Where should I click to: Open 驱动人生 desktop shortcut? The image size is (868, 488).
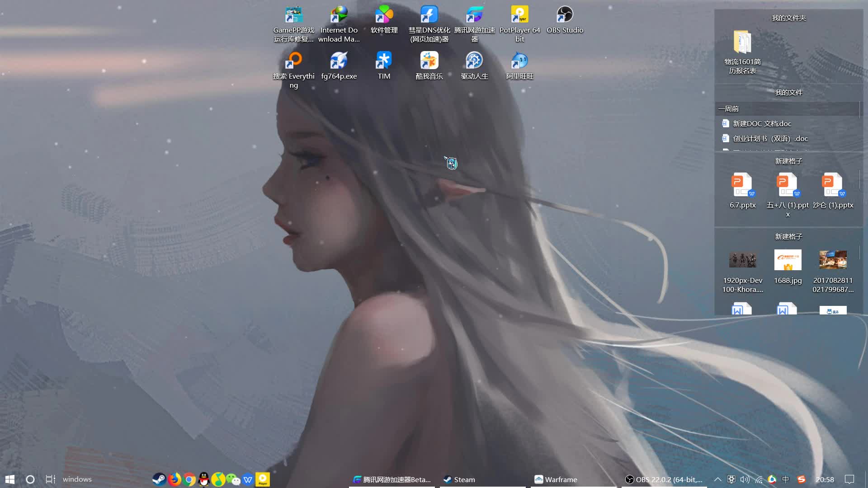(x=475, y=66)
